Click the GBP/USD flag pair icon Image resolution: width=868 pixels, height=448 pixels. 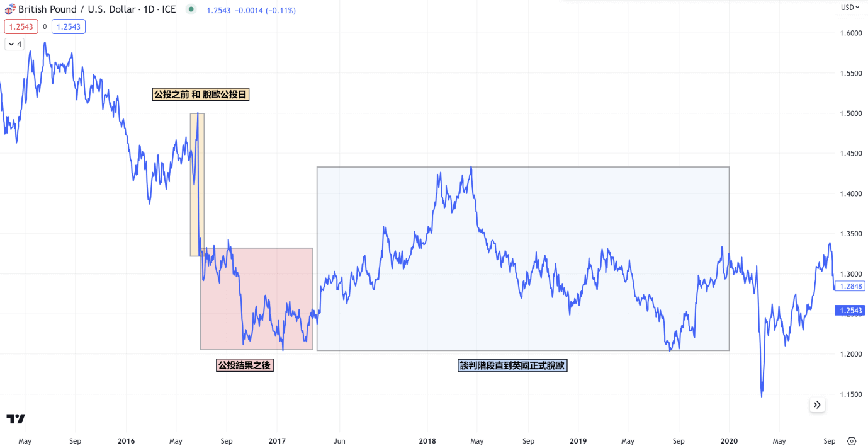pyautogui.click(x=10, y=9)
